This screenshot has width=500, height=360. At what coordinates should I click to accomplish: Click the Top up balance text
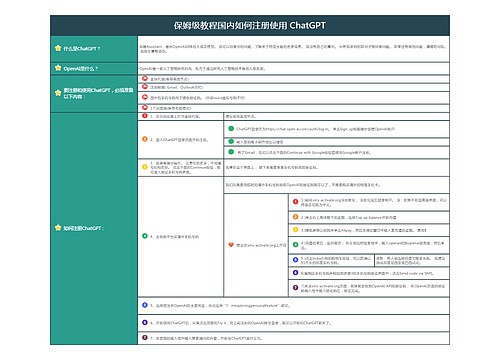(x=349, y=217)
